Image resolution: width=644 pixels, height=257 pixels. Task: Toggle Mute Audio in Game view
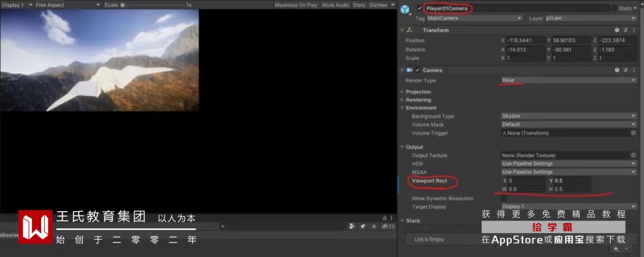point(335,5)
